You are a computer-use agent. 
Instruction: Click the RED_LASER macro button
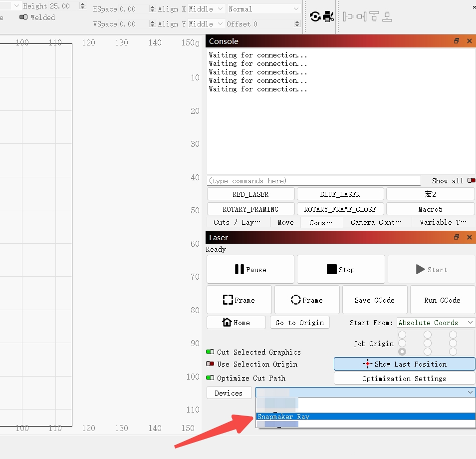click(x=251, y=194)
